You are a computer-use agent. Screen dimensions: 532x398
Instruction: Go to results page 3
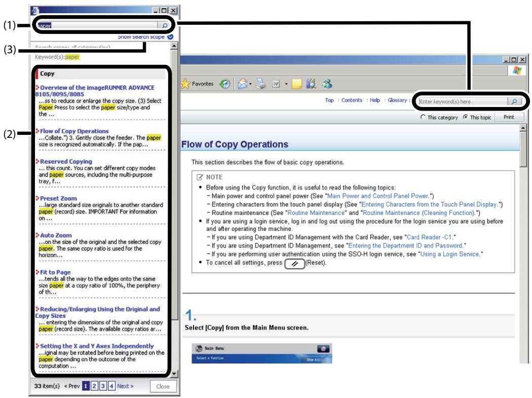tap(103, 386)
